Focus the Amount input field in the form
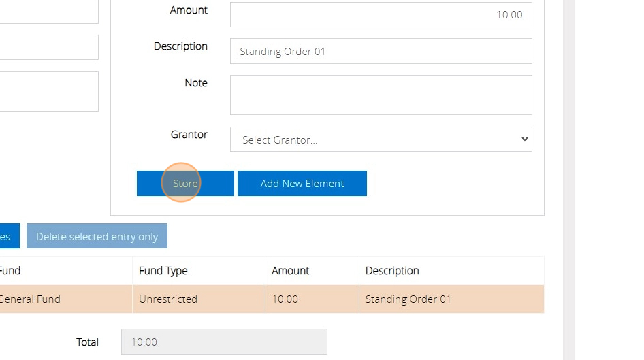 pyautogui.click(x=381, y=14)
